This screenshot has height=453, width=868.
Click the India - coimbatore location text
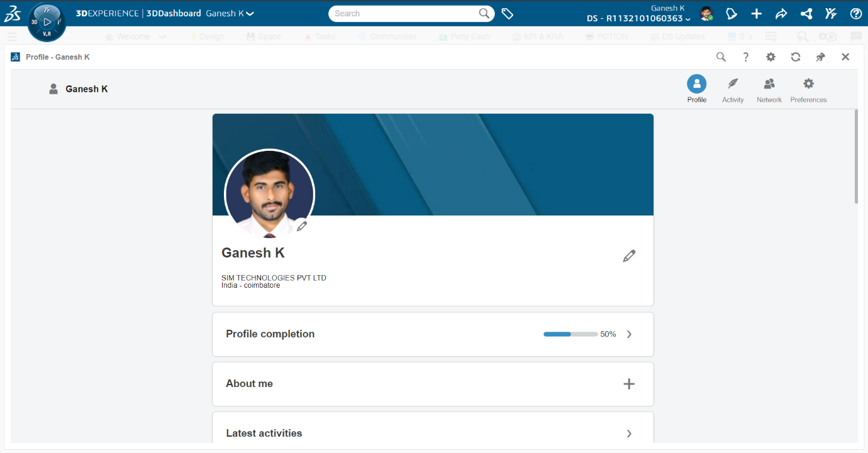250,285
